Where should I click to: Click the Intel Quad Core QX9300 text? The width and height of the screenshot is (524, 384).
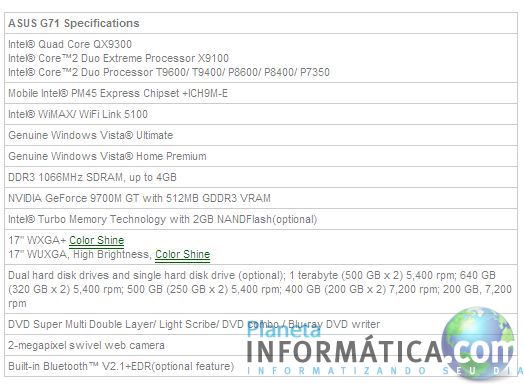point(70,44)
